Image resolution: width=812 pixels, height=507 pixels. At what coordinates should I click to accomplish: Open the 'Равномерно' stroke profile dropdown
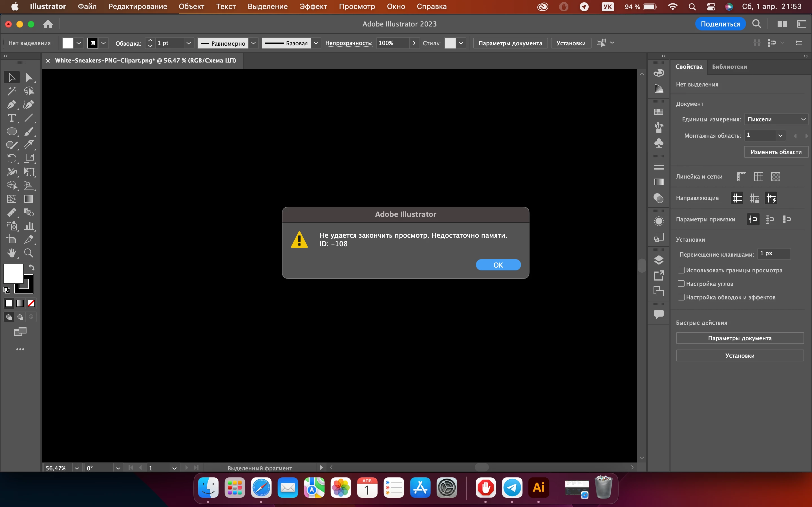coord(254,43)
